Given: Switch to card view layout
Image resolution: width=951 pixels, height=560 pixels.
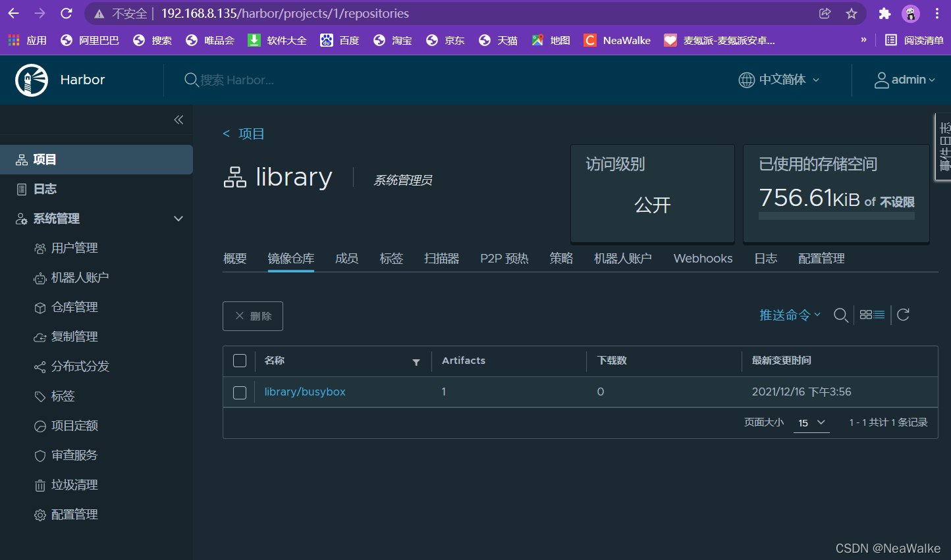Looking at the screenshot, I should (866, 315).
